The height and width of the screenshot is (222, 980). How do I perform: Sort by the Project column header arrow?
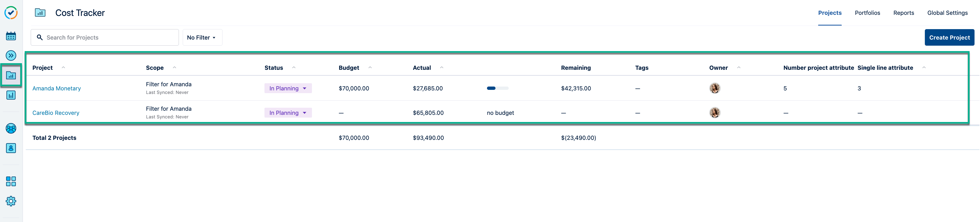point(63,67)
